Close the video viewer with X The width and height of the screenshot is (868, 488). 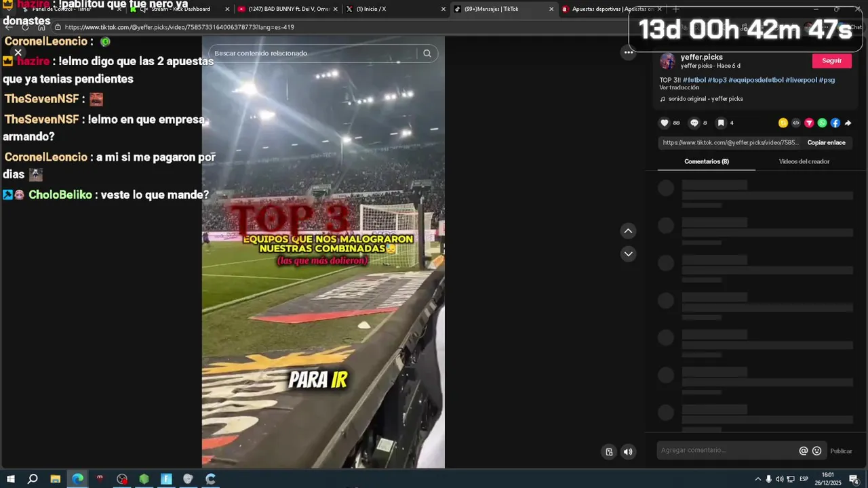coord(18,52)
